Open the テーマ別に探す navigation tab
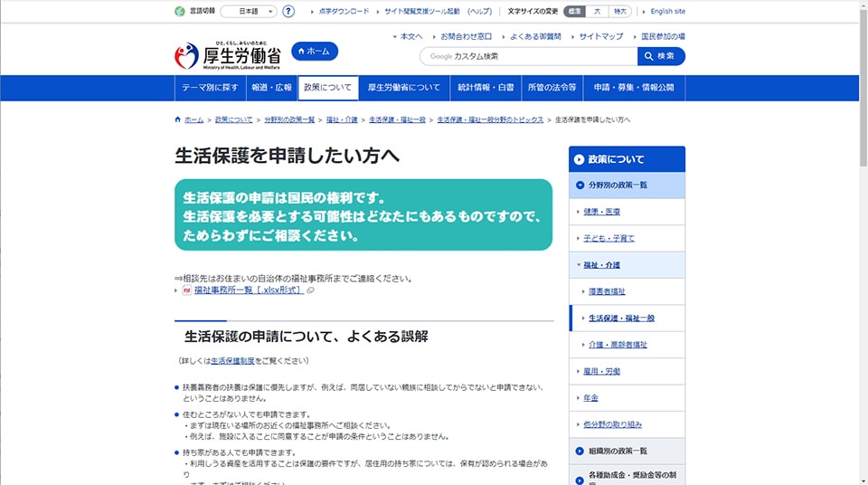868x485 pixels. coord(210,88)
